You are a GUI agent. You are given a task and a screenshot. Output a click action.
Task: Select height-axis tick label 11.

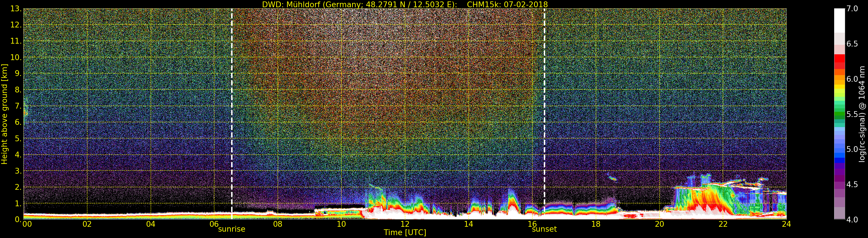tap(16, 41)
